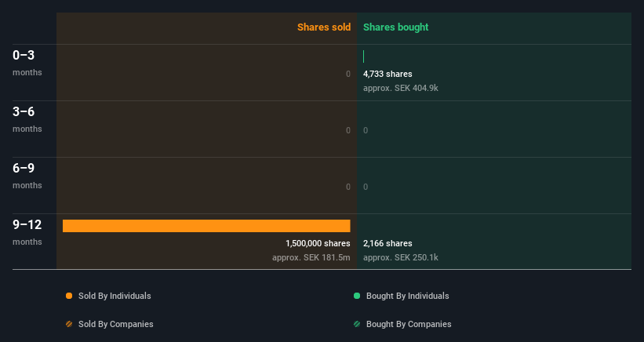Click the approx. SEK 250.1k text
The height and width of the screenshot is (342, 644).
[401, 257]
